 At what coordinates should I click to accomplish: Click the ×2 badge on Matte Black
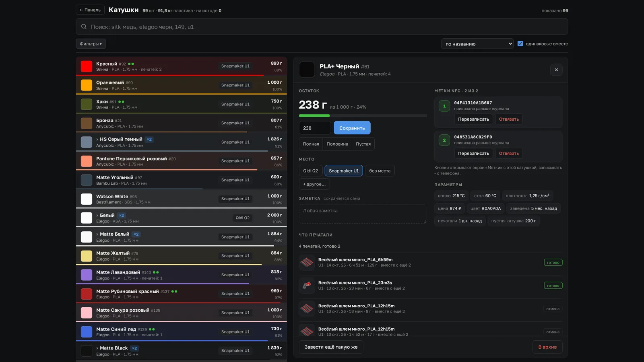[x=134, y=348]
